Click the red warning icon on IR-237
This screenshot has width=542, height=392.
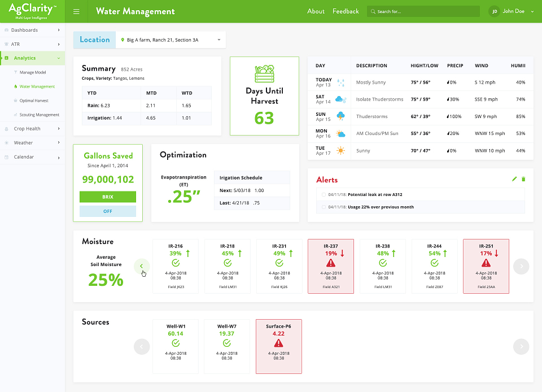(x=331, y=263)
